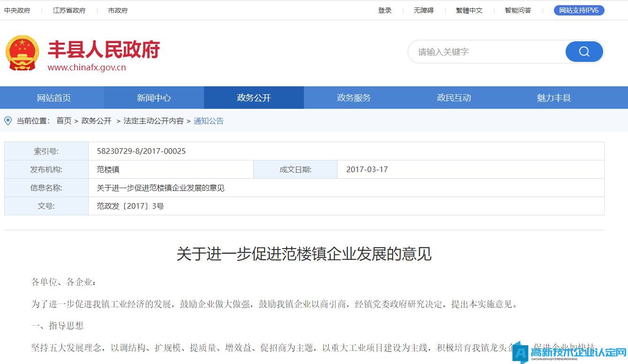Open the 网站首页 navigation tab
The width and height of the screenshot is (628, 364).
(54, 98)
